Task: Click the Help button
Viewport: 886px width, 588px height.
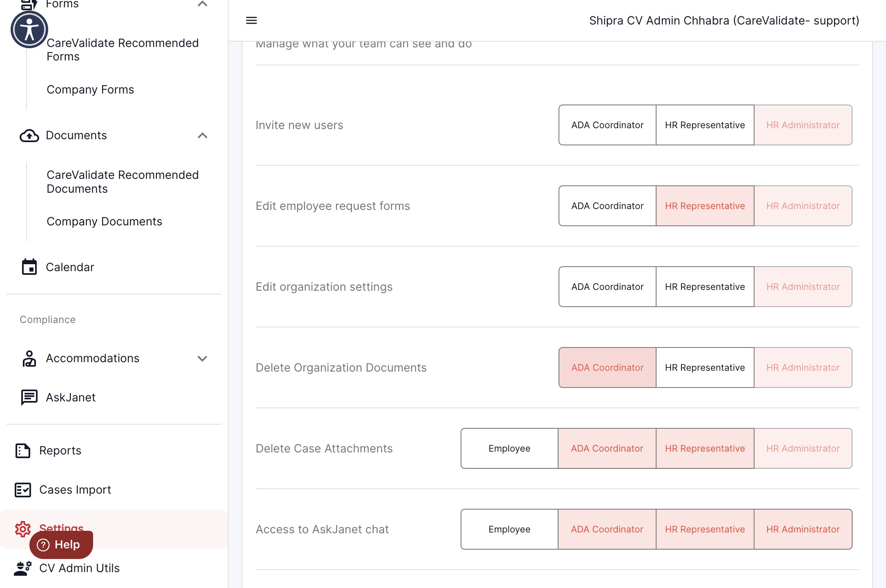Action: click(x=61, y=545)
